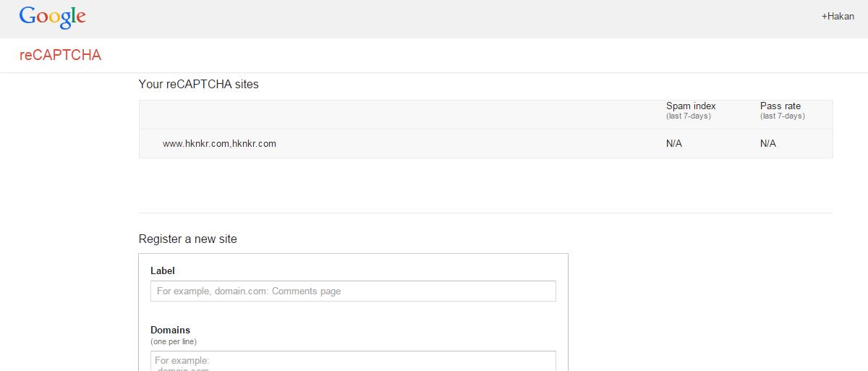Click the bold 'Label' field caption

163,270
